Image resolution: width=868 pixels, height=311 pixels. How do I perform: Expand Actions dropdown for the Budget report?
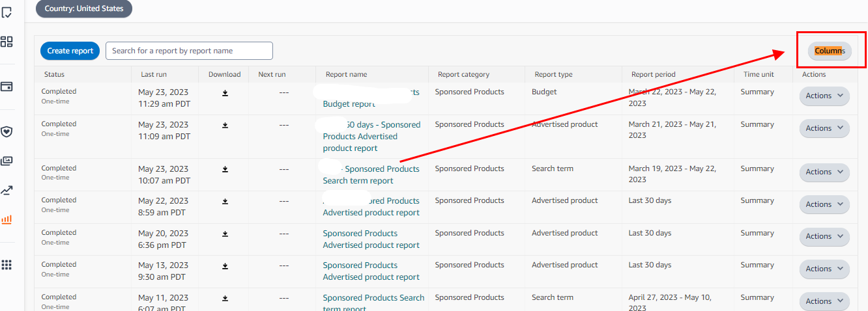pos(824,96)
